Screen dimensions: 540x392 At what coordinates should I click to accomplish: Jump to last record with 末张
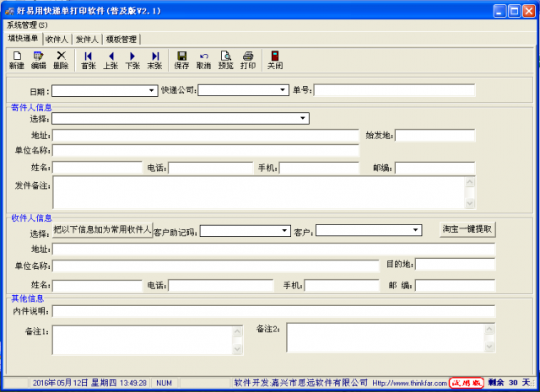pos(154,60)
